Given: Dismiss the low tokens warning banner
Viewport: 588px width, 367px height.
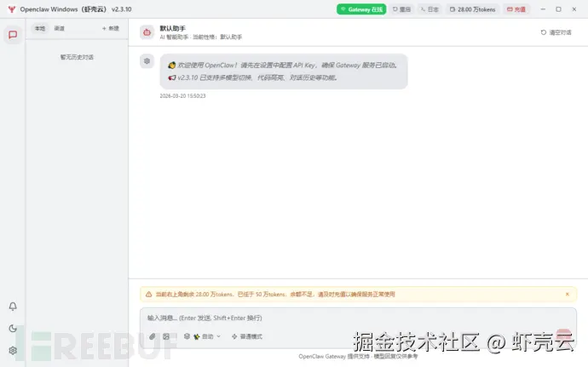Looking at the screenshot, I should coord(568,295).
